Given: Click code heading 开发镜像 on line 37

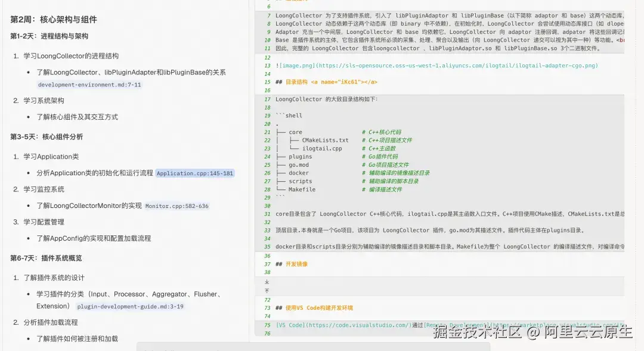Looking at the screenshot, I should click(x=296, y=264).
